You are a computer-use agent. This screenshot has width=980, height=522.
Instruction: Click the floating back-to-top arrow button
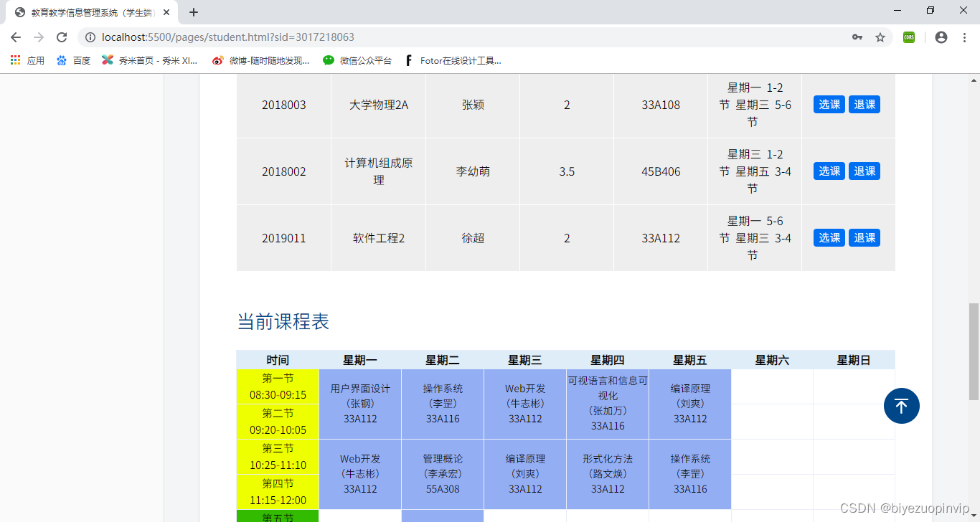[901, 406]
